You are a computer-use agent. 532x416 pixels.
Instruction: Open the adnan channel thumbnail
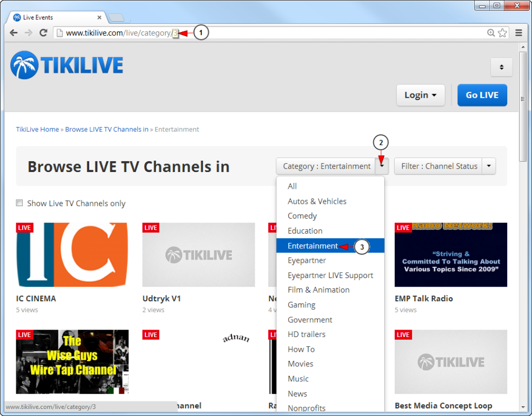tap(198, 362)
